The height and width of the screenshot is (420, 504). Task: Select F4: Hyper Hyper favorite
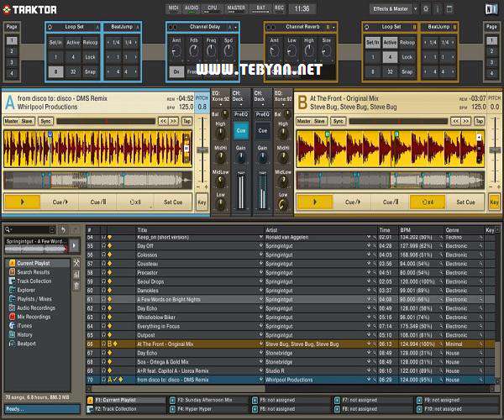[x=209, y=409]
